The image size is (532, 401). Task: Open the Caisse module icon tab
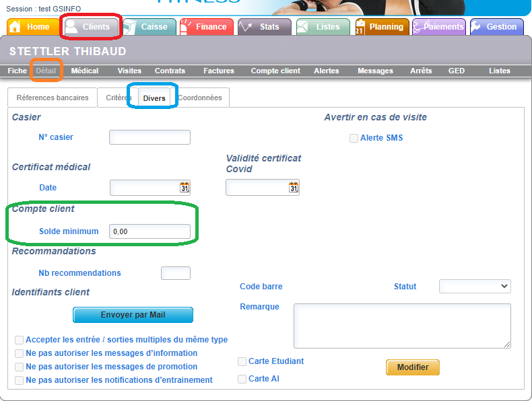point(149,27)
